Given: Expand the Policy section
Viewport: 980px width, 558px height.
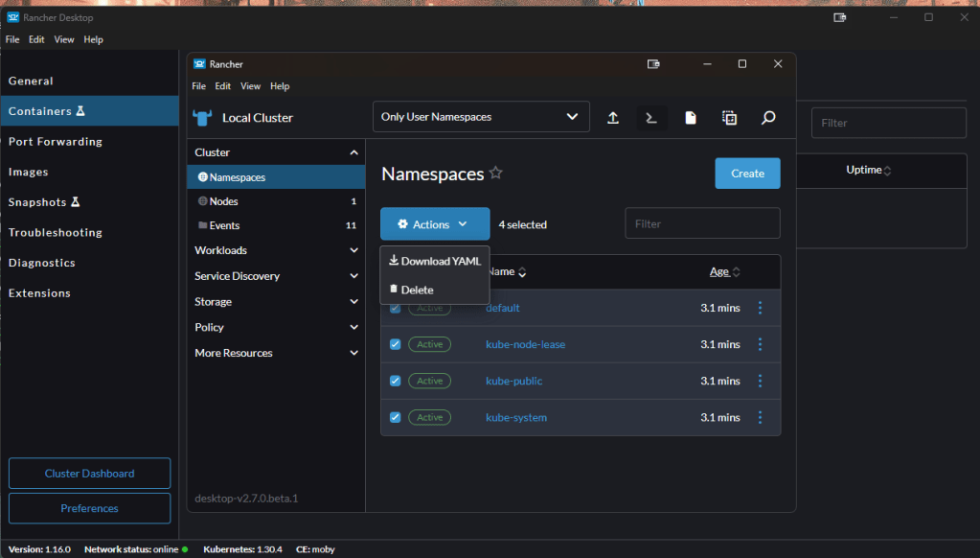Looking at the screenshot, I should [x=353, y=327].
